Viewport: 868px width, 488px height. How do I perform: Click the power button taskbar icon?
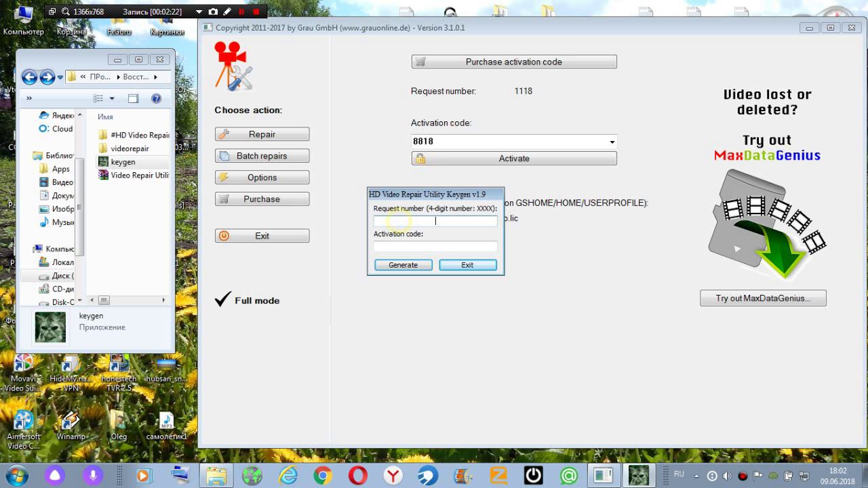point(534,475)
